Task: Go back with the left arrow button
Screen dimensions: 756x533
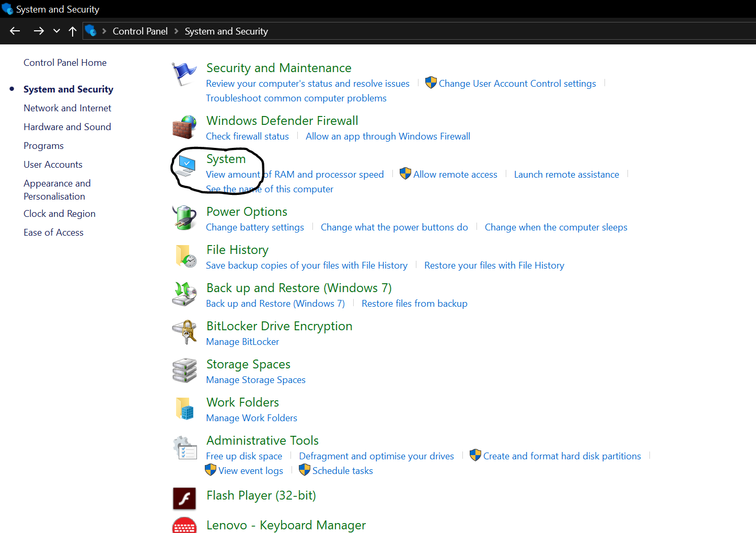Action: [x=15, y=31]
